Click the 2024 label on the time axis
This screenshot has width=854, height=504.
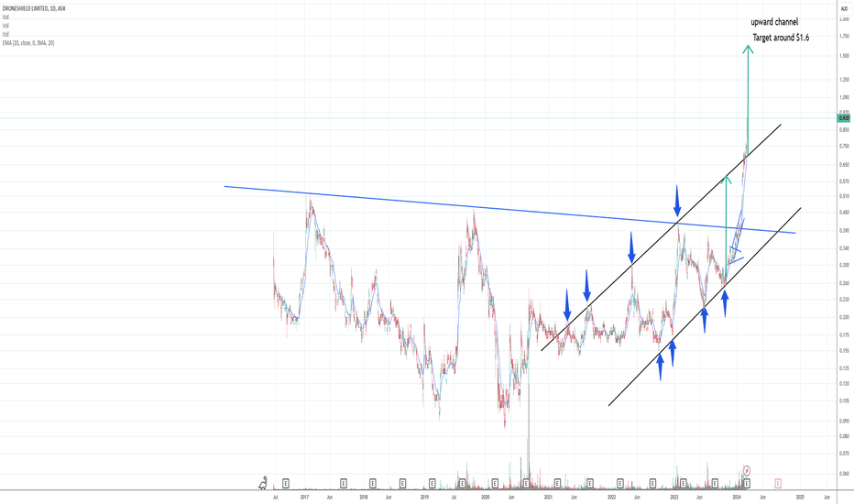click(x=737, y=497)
